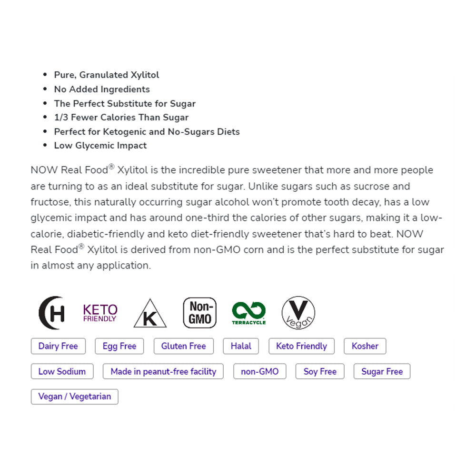
Task: Click the Pure, Granulated Xylitol bullet text
Action: pos(107,75)
